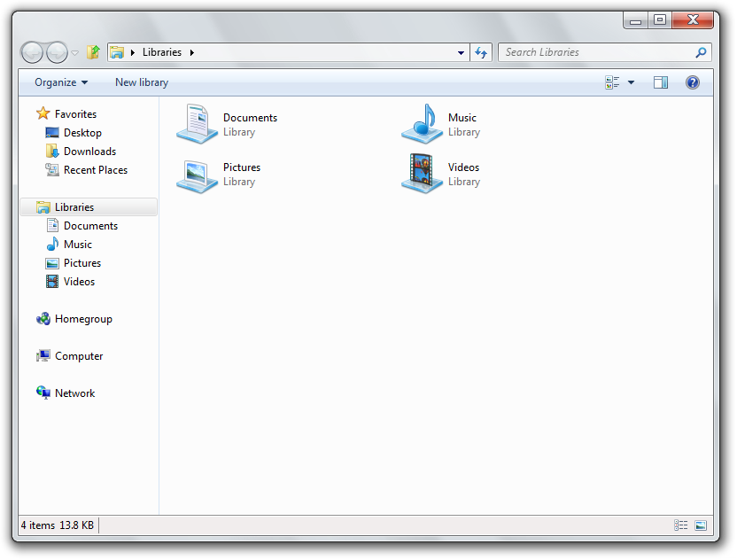Select Computer in the navigation pane
737x560 pixels.
coord(79,356)
